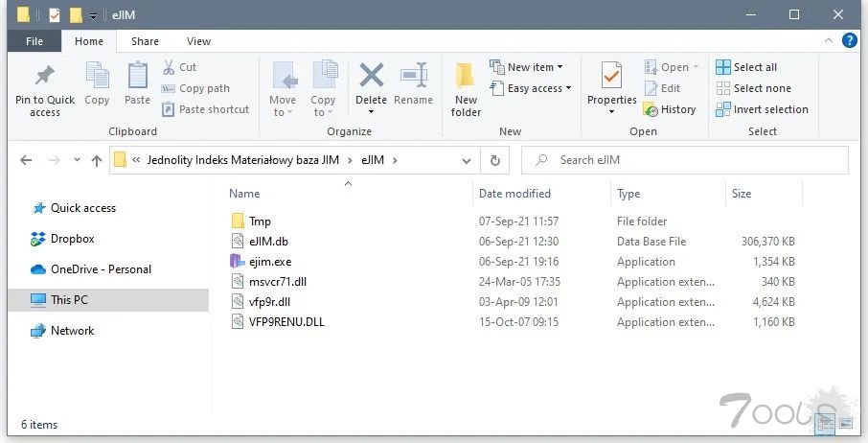Refresh the current folder view

[494, 160]
